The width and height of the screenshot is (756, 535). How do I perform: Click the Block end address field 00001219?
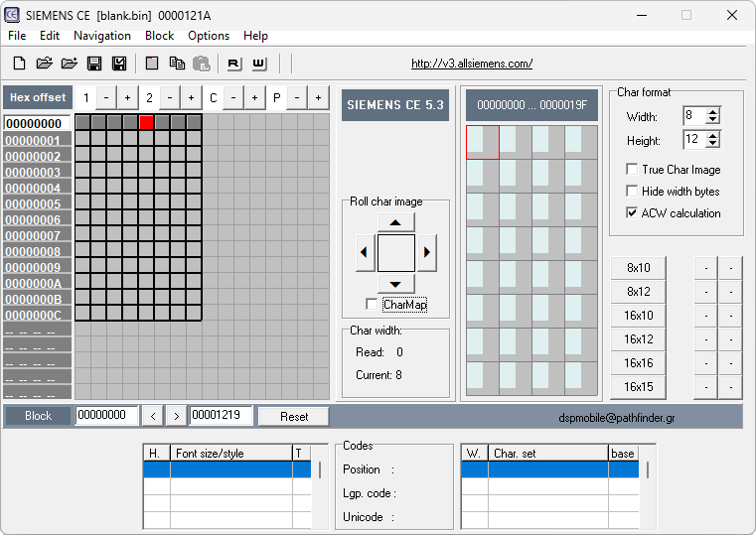click(221, 415)
